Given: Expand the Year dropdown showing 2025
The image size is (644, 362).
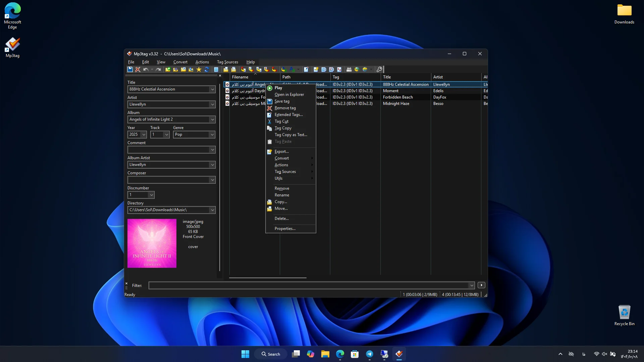Looking at the screenshot, I should tap(144, 134).
